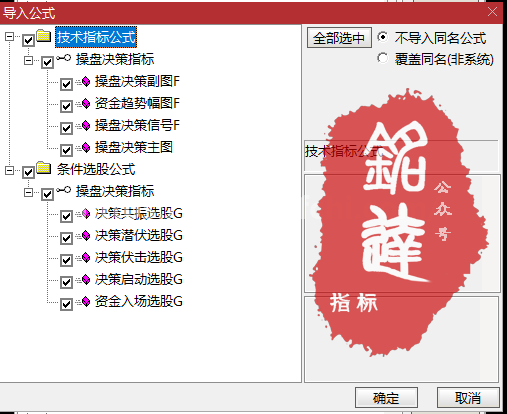Screen dimensions: 507x414
Task: Uncheck the 操盘决策主图 checkbox
Action: [x=66, y=150]
